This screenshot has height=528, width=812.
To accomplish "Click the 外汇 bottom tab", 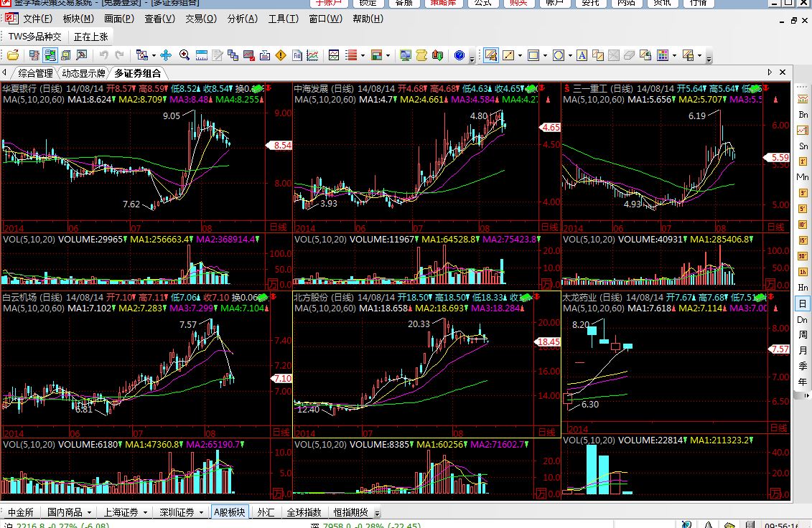I will click(x=266, y=512).
